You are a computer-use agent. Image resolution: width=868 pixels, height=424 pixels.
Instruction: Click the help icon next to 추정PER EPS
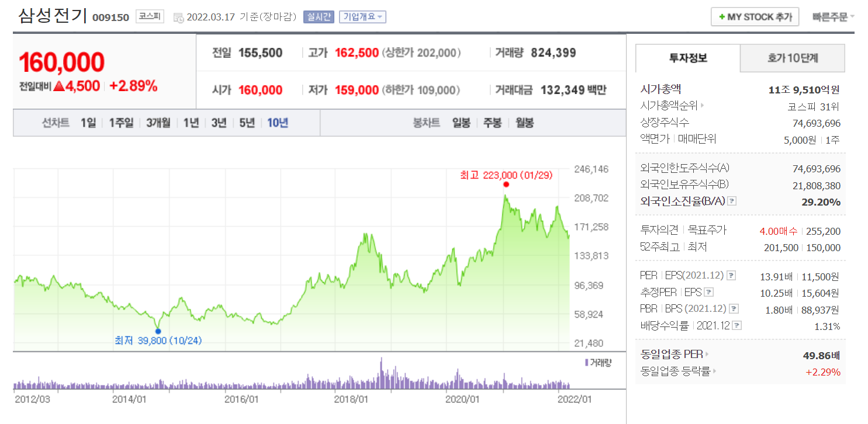click(709, 292)
